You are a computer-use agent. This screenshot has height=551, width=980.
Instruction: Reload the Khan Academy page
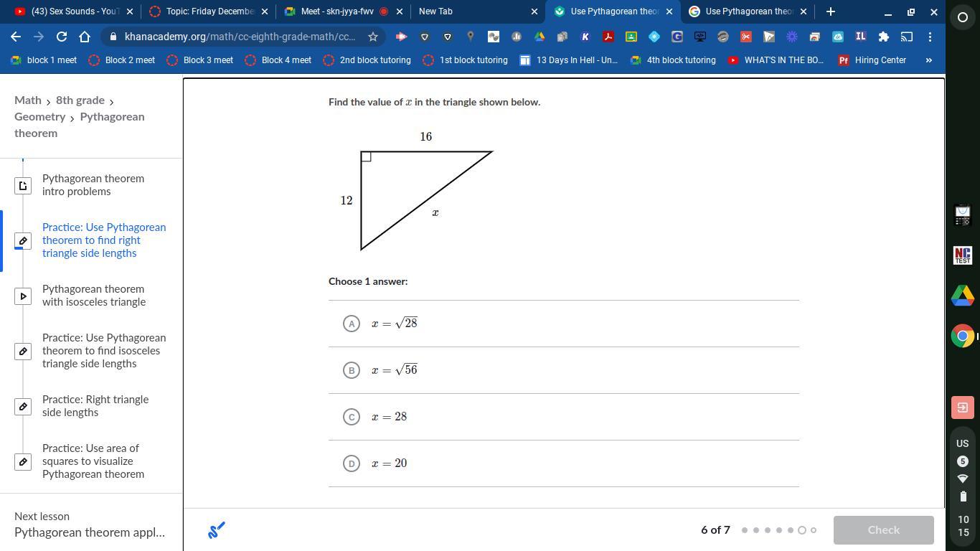coord(62,37)
